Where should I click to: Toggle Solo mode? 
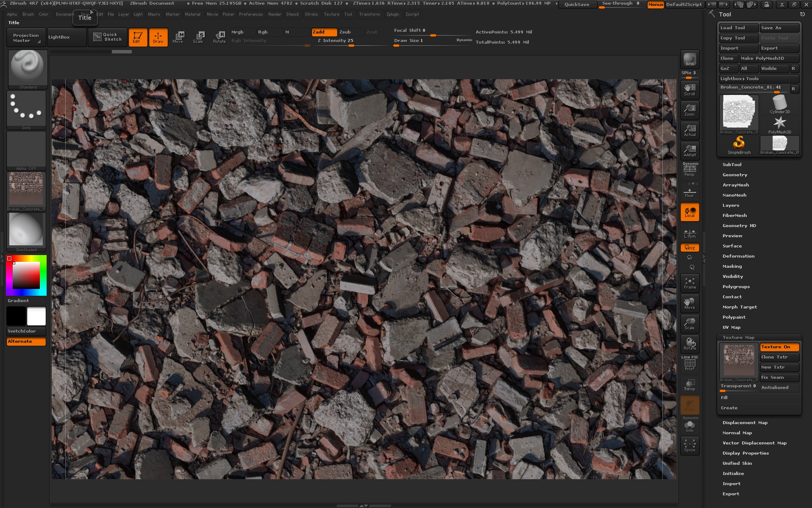[x=690, y=425]
